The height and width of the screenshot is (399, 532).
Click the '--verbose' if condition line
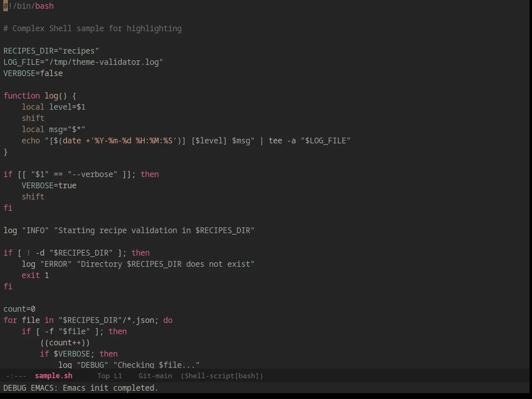tap(81, 174)
